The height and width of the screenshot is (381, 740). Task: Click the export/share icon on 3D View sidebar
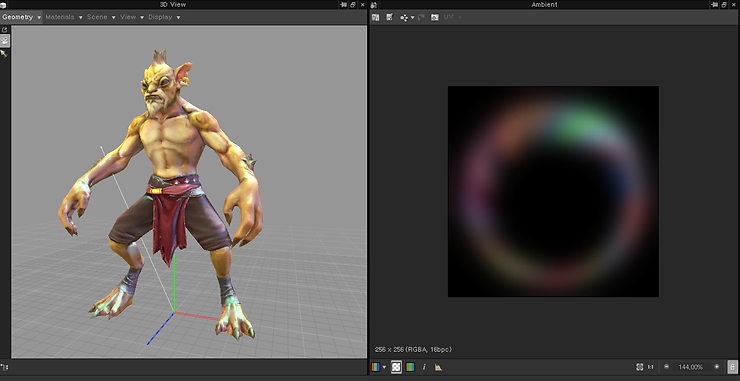(x=4, y=30)
